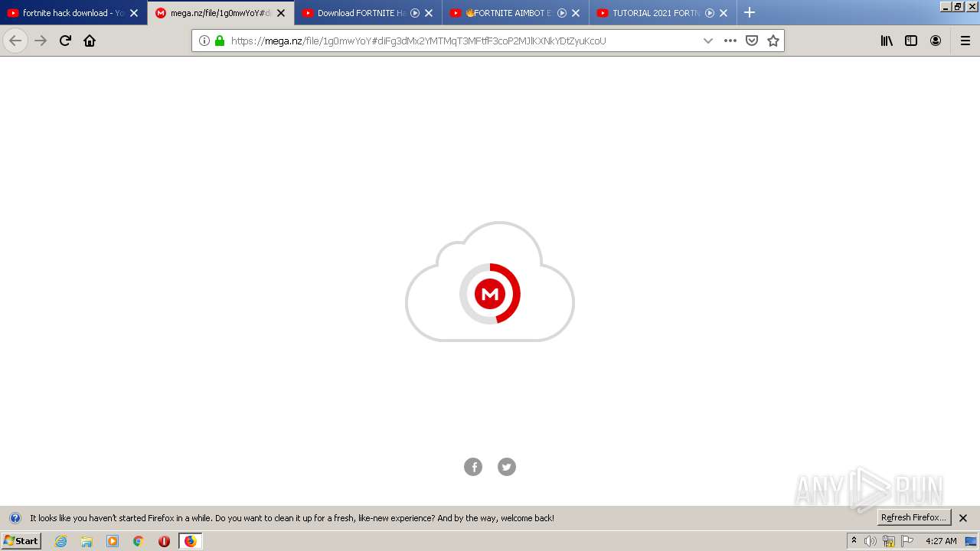Open the Windows Start menu
980x551 pixels.
coord(21,541)
